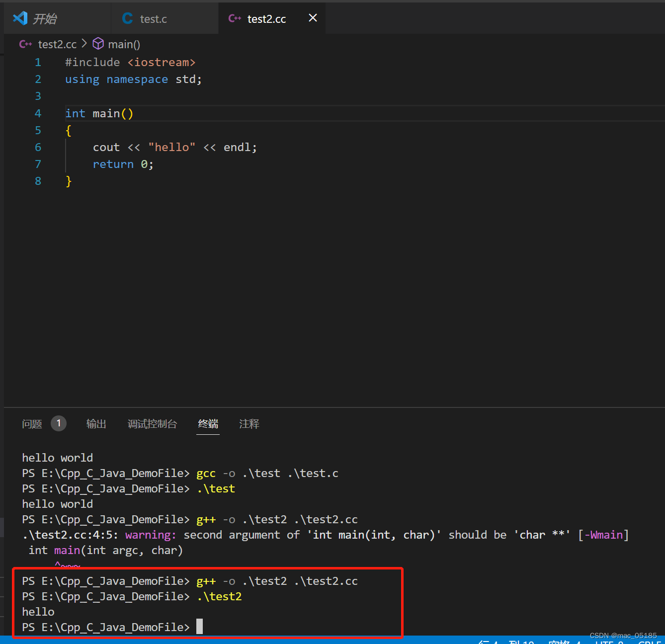Place cursor on '#include <iostream>' line
Image resolution: width=665 pixels, height=644 pixels.
(130, 63)
